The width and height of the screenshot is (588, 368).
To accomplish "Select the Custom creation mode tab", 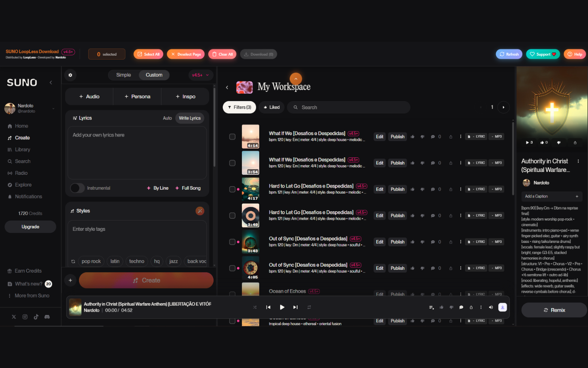I will point(154,75).
